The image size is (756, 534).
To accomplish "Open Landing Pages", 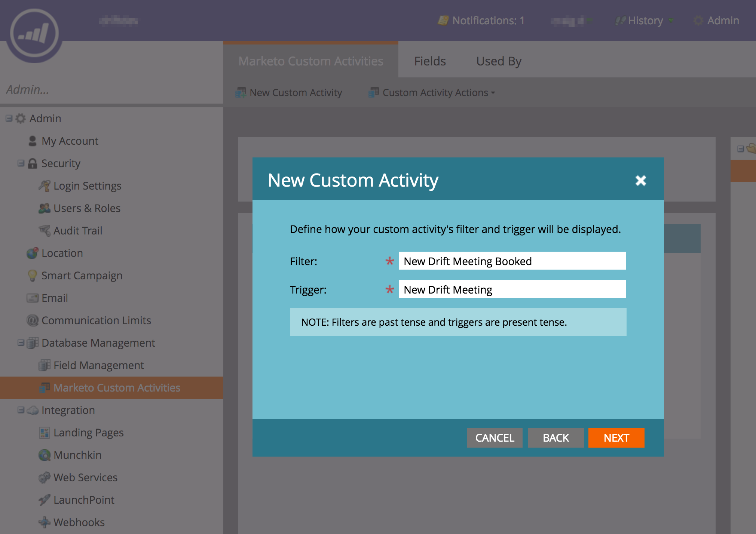I will (89, 433).
